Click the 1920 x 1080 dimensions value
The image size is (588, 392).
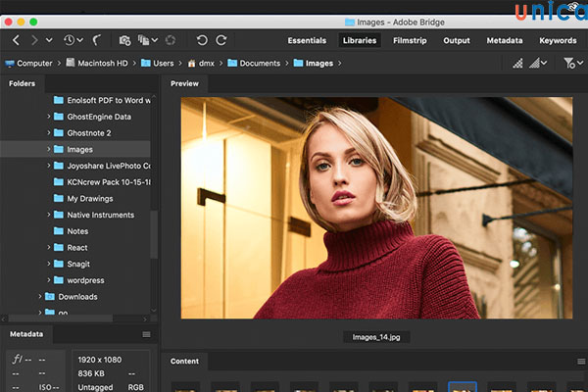pos(100,360)
